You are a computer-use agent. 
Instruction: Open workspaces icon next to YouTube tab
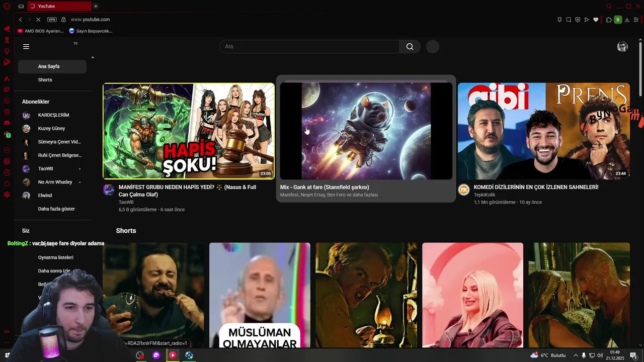pos(21,6)
